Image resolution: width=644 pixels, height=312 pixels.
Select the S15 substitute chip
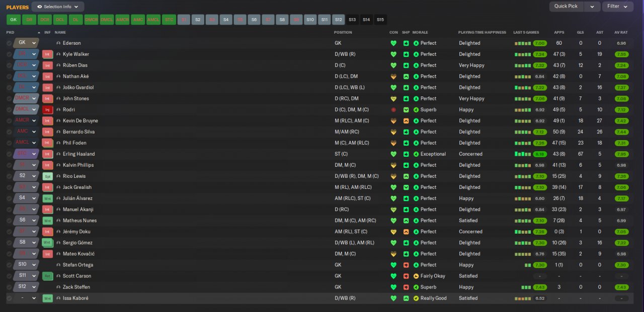[380, 20]
